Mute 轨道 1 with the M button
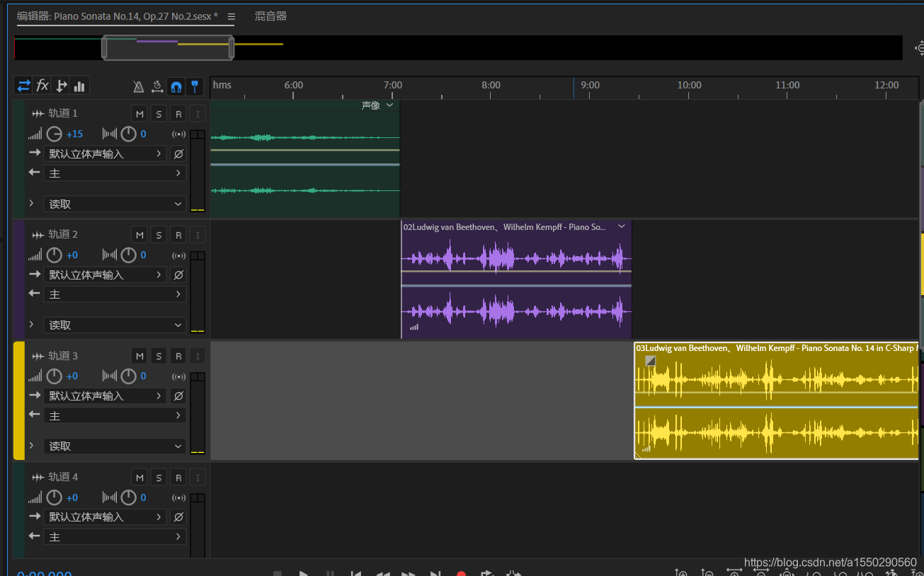This screenshot has height=576, width=924. pyautogui.click(x=139, y=114)
